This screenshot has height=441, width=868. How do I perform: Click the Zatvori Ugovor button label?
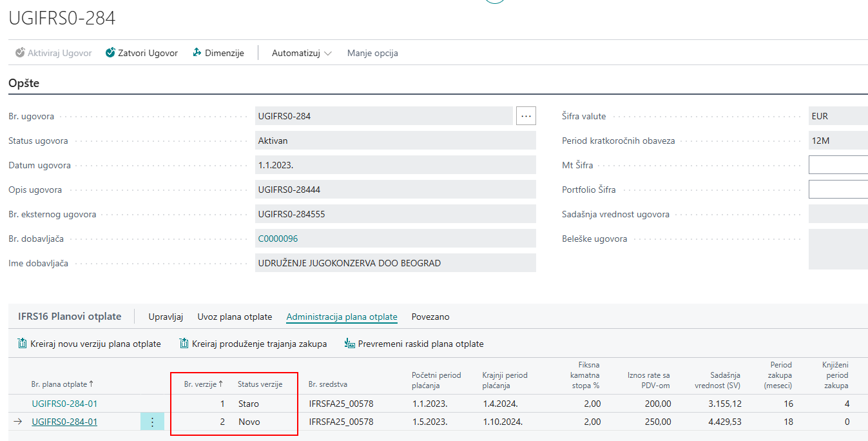tap(148, 53)
